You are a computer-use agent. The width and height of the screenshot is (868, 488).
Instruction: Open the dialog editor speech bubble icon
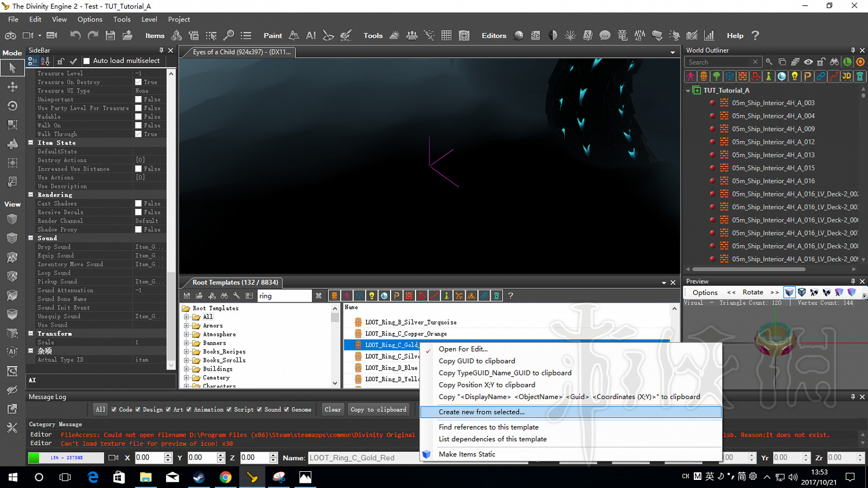[605, 35]
